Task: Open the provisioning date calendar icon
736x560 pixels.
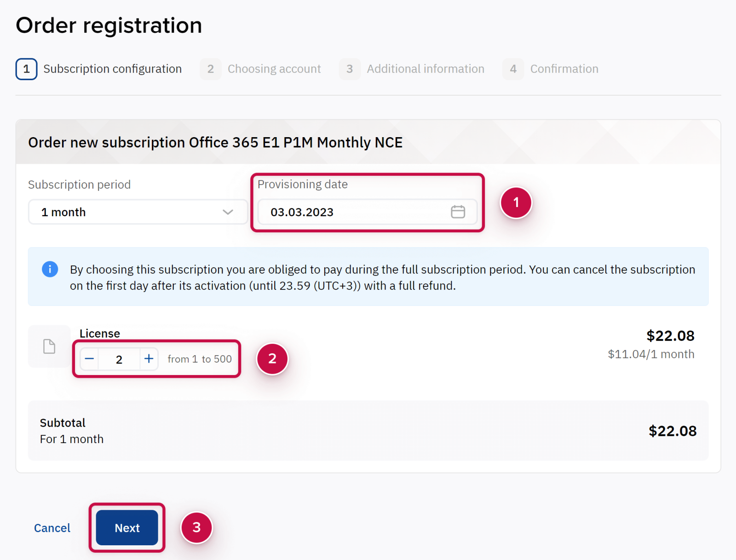Action: [458, 212]
